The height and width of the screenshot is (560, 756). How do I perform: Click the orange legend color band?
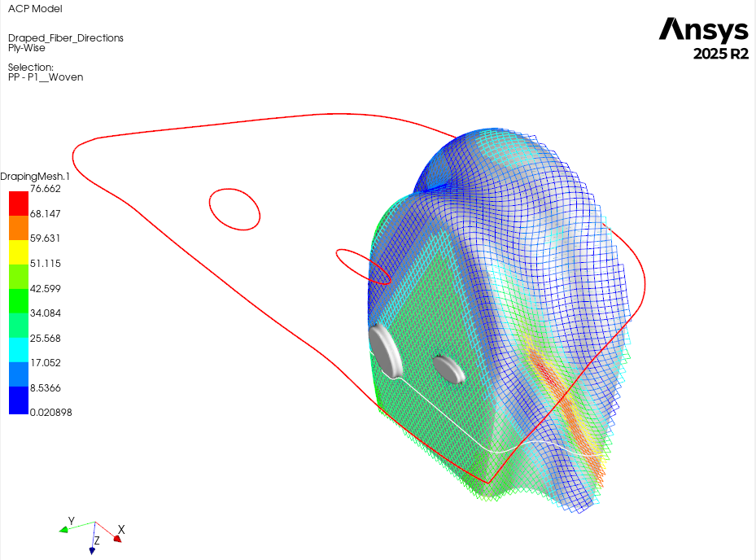click(18, 227)
